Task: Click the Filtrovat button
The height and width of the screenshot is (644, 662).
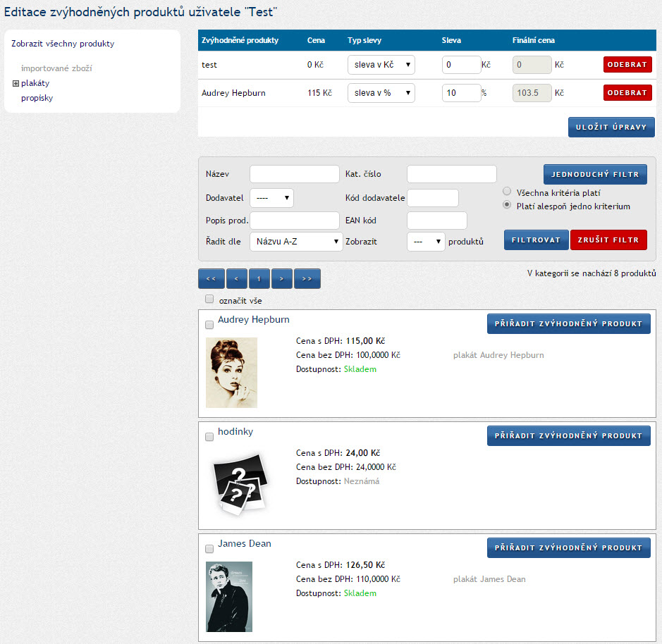Action: (536, 240)
